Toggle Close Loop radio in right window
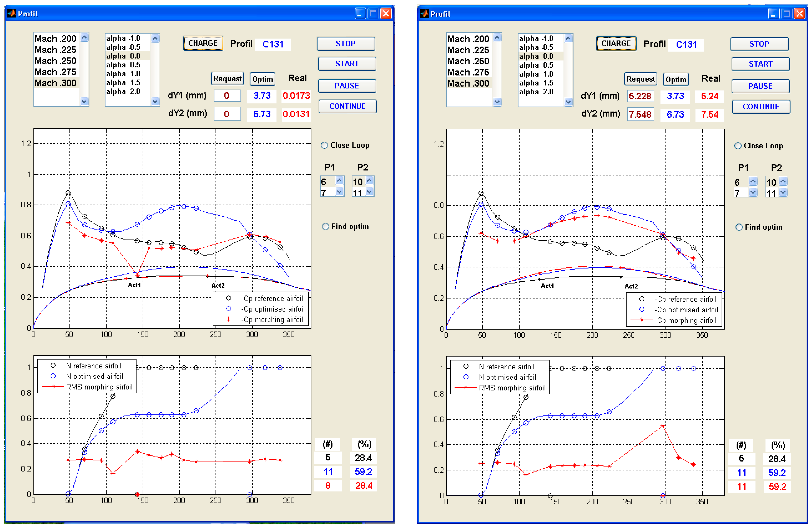Screen dimensions: 812x528 pyautogui.click(x=738, y=146)
